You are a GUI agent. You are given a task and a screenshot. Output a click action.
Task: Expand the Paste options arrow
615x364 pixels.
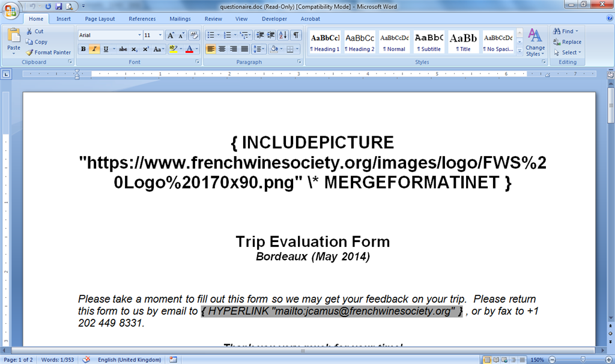[x=14, y=53]
